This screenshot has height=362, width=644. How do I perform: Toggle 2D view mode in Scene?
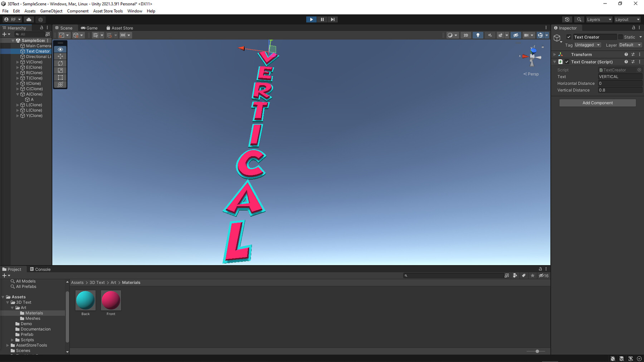[465, 35]
